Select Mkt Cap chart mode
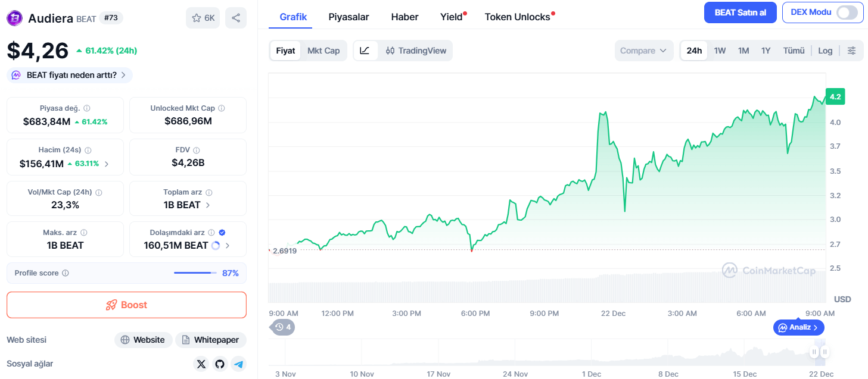Image resolution: width=868 pixels, height=379 pixels. (x=323, y=51)
